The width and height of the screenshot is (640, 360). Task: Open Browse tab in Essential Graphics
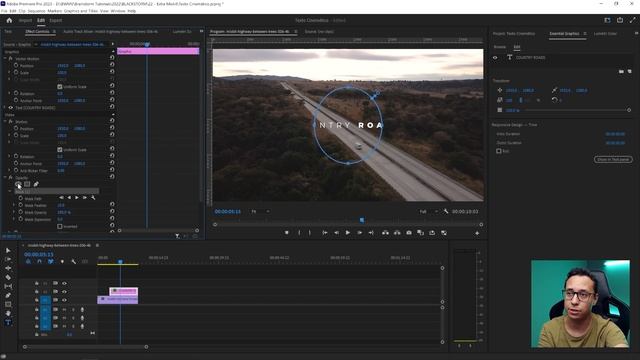click(500, 47)
